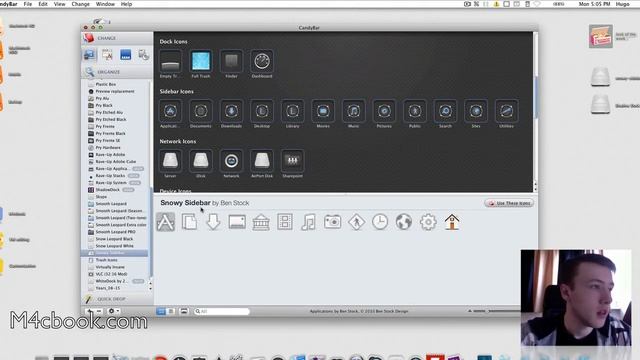Select the Plastic Box collection

click(116, 84)
